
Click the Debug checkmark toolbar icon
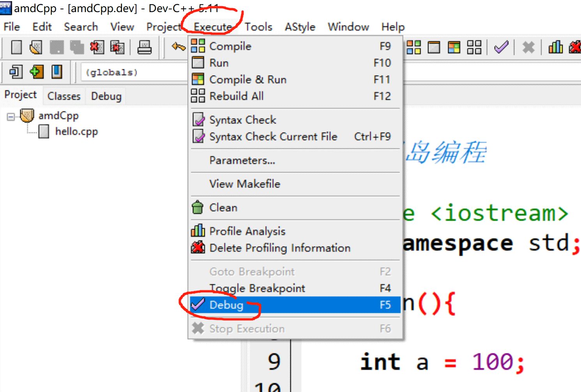[x=502, y=48]
